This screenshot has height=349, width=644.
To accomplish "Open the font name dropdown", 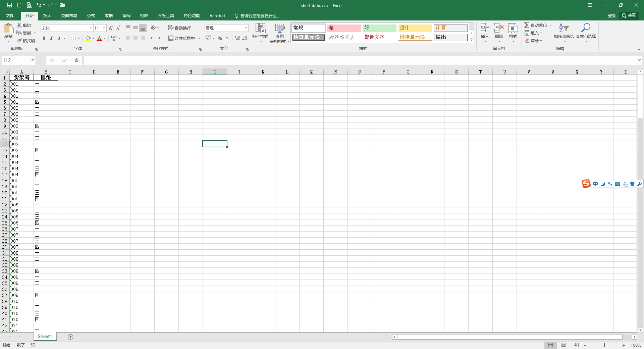I will tap(91, 28).
